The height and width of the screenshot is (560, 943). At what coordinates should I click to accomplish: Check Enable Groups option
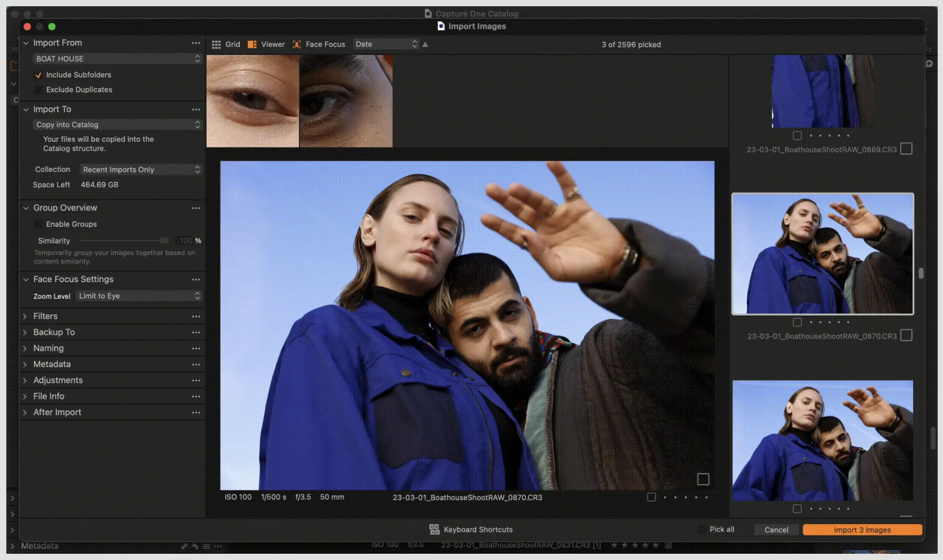[x=38, y=224]
